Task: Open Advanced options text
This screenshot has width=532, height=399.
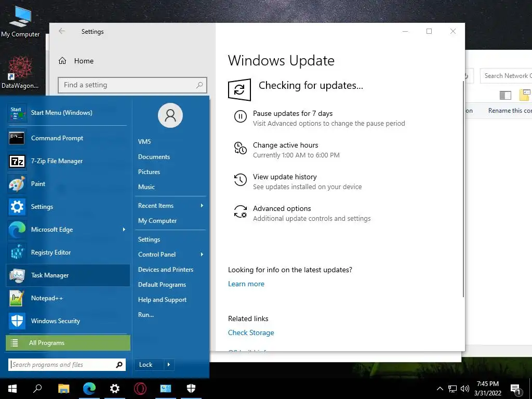Action: click(x=282, y=209)
